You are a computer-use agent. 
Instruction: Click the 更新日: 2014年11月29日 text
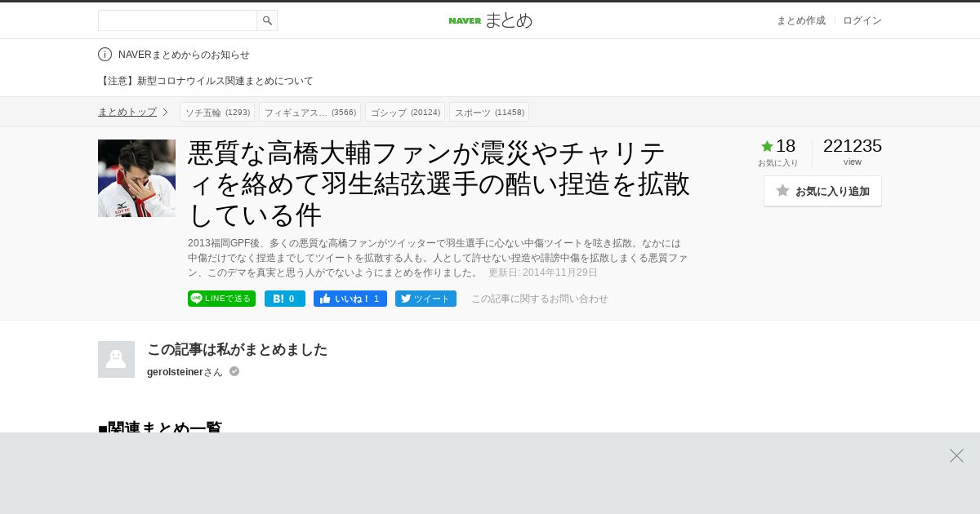tap(543, 273)
